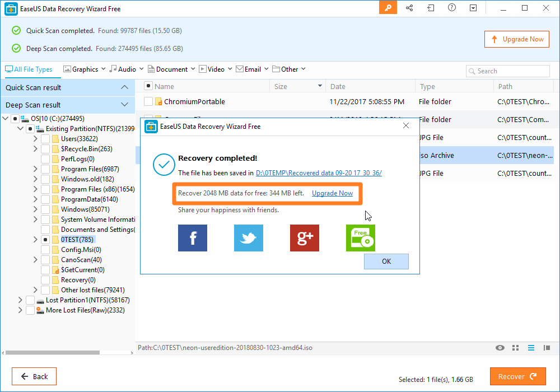This screenshot has width=560, height=392.
Task: Expand the Lost Partition1(NTFS) node
Action: [20, 300]
